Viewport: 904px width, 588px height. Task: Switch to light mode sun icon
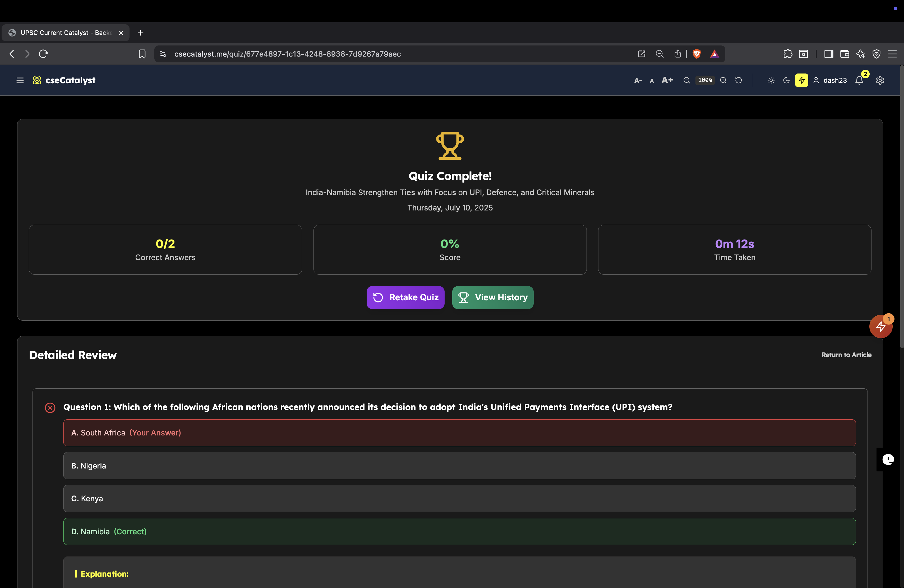point(771,80)
